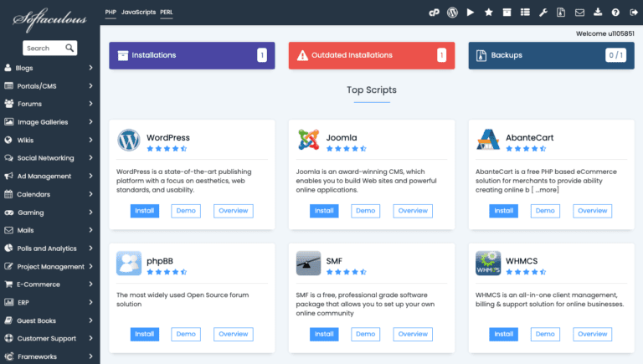Install Joomla

[x=324, y=211]
